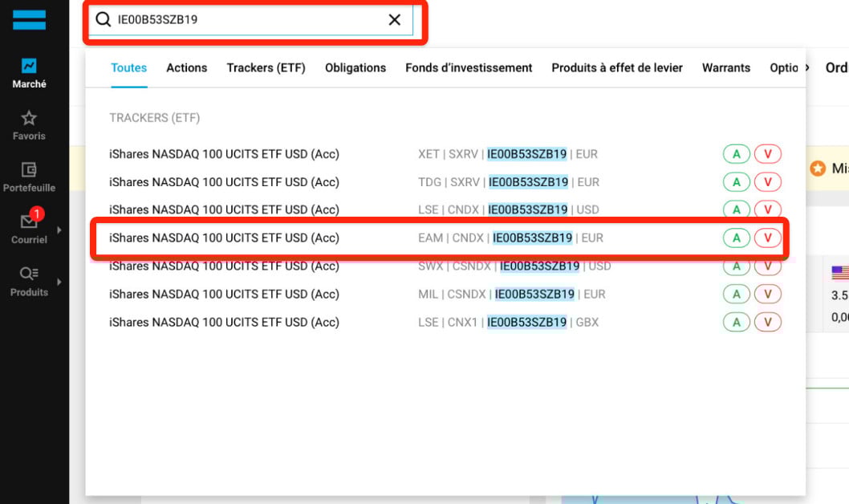This screenshot has width=849, height=504.
Task: Open the Fonds d'investissement tab
Action: point(469,68)
